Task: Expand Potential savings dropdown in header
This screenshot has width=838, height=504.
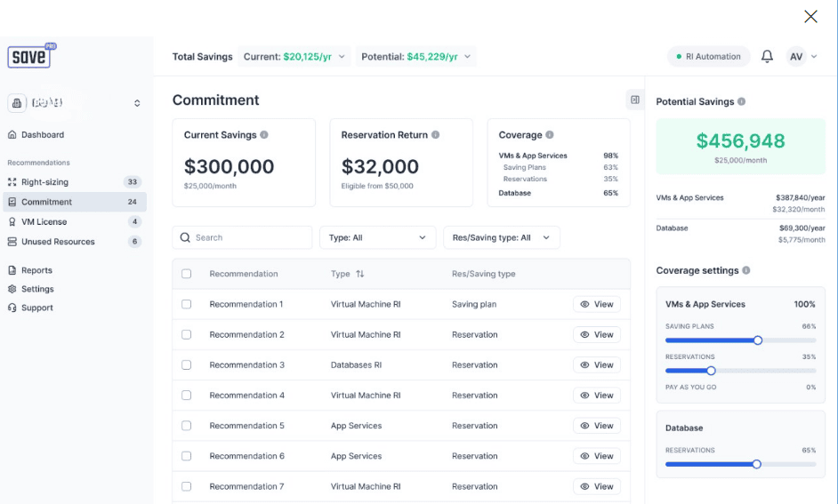Action: pyautogui.click(x=416, y=57)
